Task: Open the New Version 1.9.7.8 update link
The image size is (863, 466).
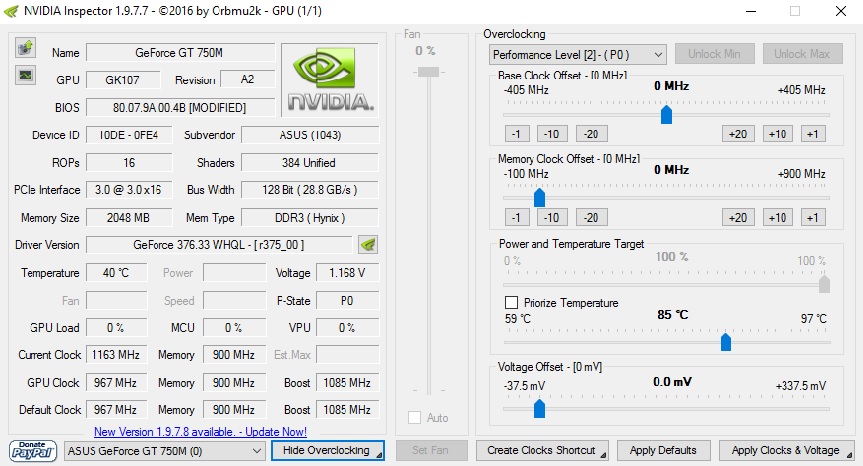Action: pos(200,432)
